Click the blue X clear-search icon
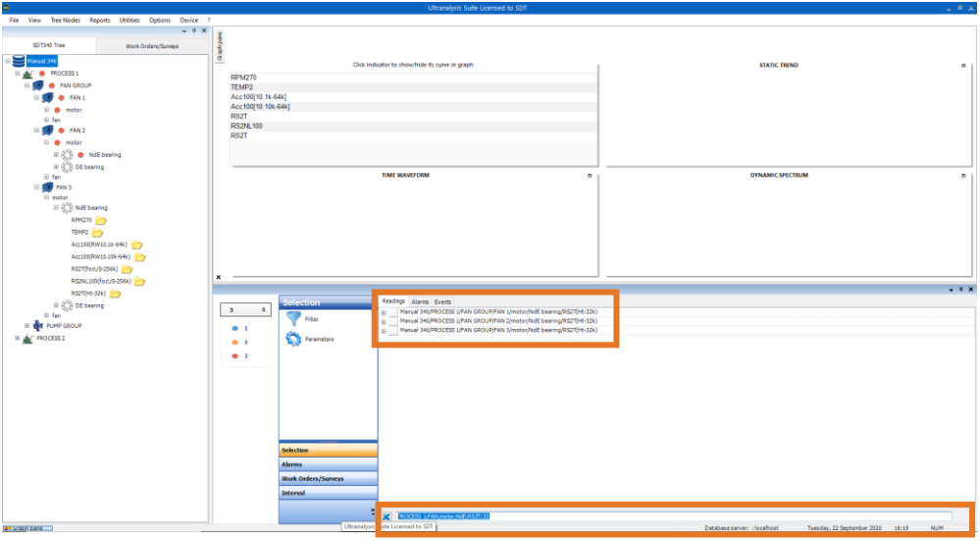 (387, 516)
